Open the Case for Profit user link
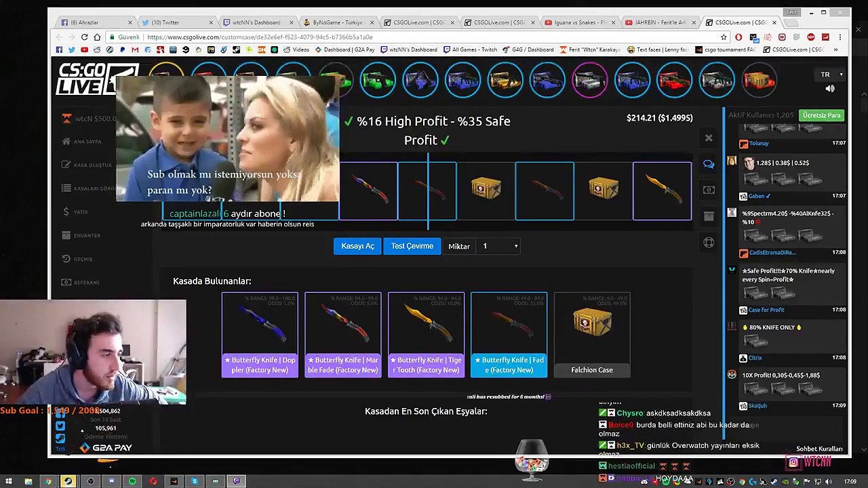 (x=766, y=310)
